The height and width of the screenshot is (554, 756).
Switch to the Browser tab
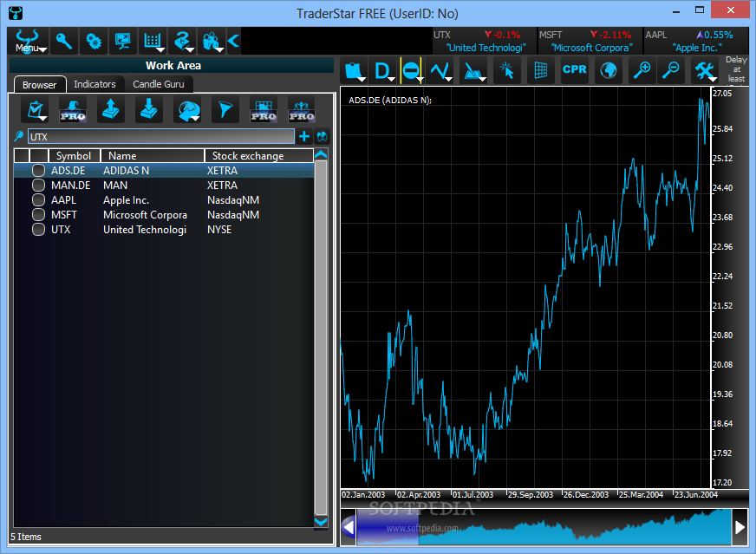click(40, 84)
